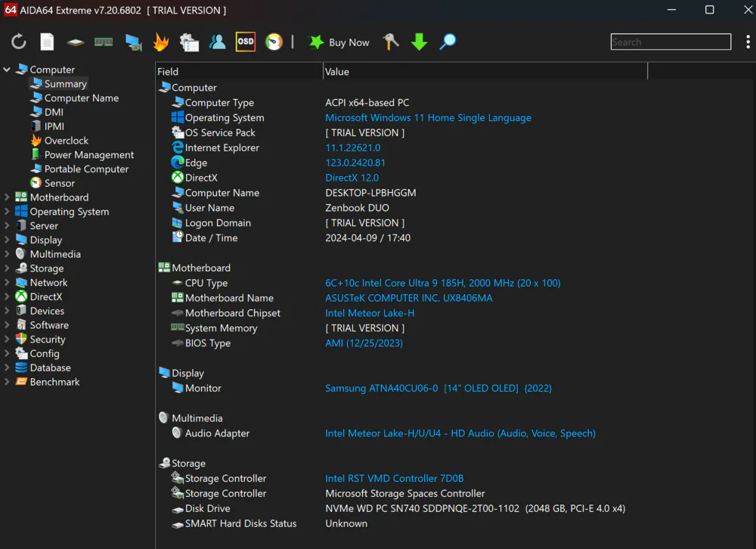Expand the Operating System tree node
This screenshot has height=549, width=756.
tap(7, 211)
